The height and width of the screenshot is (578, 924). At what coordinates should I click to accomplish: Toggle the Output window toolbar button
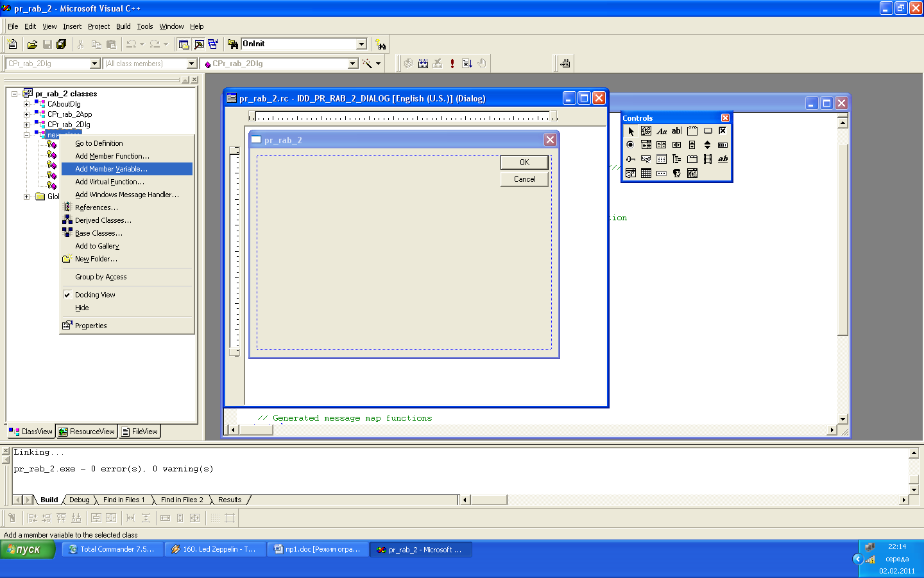(199, 44)
